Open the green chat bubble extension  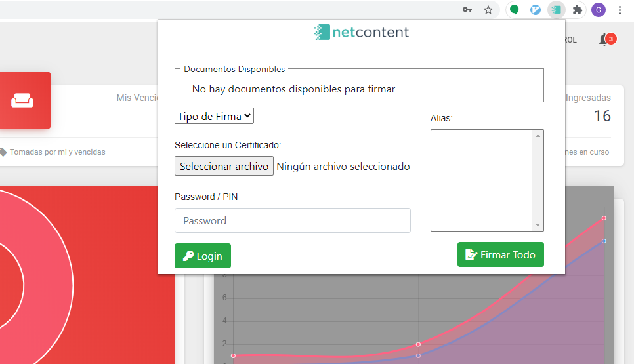tap(515, 10)
